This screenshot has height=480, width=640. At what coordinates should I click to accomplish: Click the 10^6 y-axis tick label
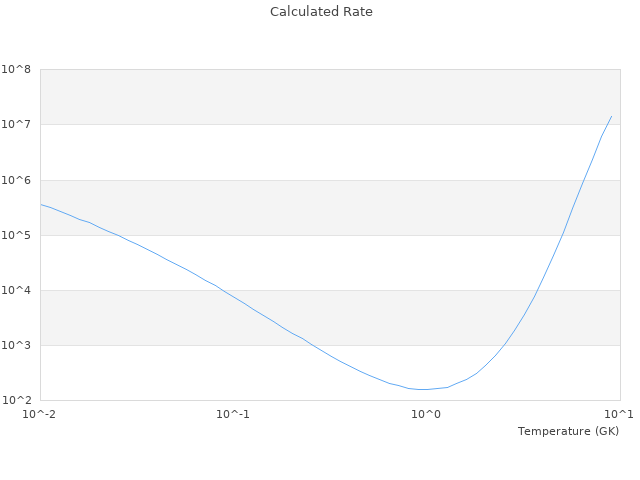click(16, 180)
